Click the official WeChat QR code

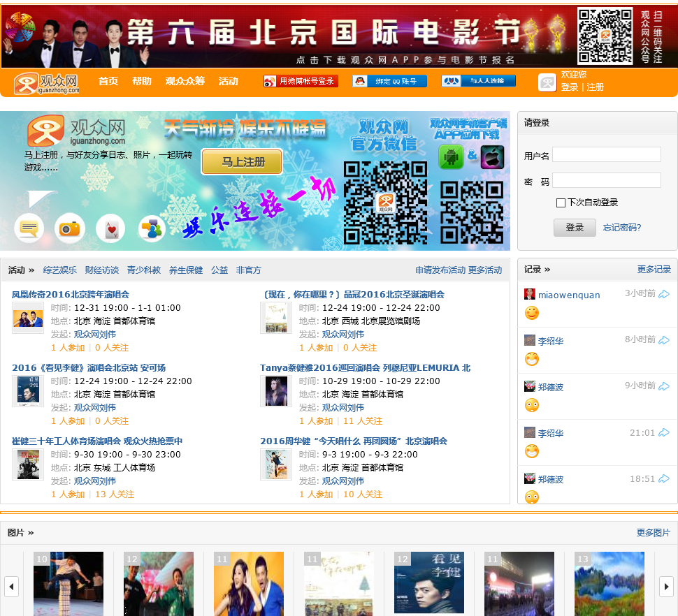[x=385, y=203]
